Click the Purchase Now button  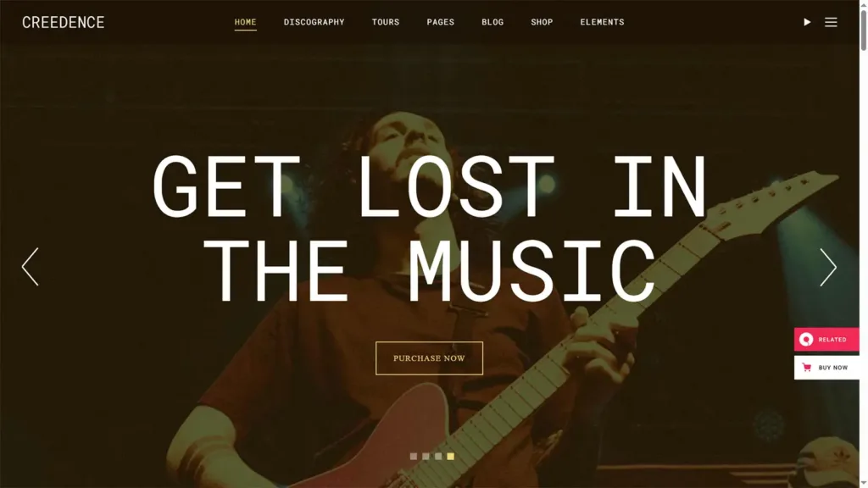(429, 358)
